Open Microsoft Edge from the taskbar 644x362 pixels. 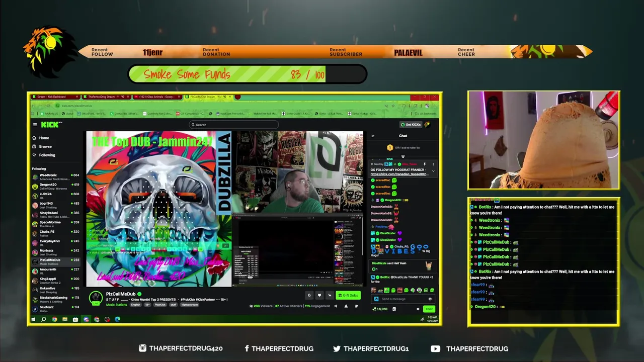tap(117, 319)
